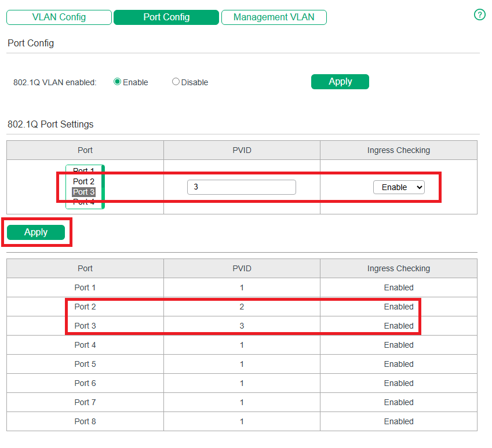492x448 pixels.
Task: Select Enable radio for 802.1Q VLAN
Action: point(117,82)
